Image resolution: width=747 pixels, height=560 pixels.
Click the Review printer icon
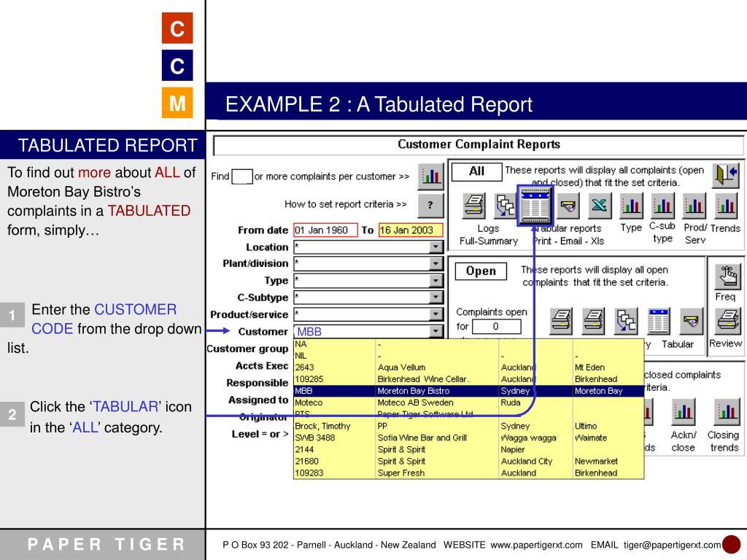click(728, 322)
